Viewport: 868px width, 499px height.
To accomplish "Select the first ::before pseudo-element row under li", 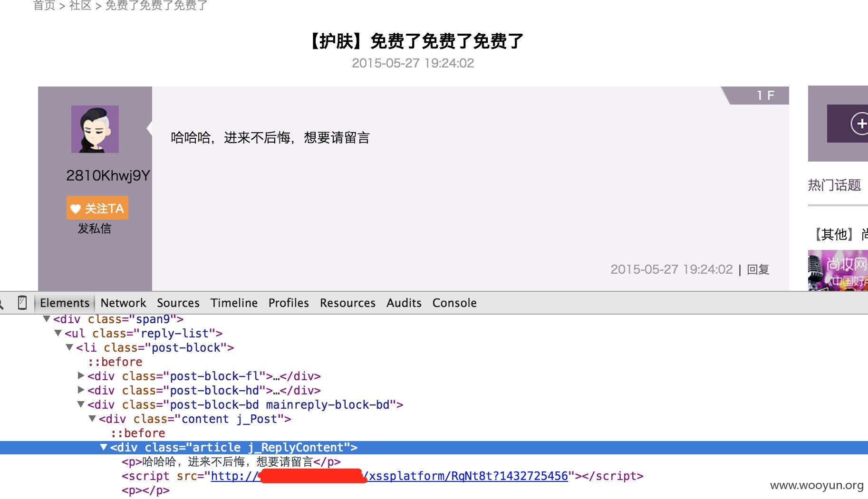I will (x=115, y=362).
